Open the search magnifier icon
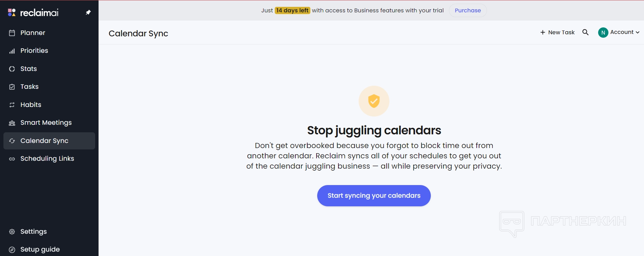The height and width of the screenshot is (256, 644). [x=585, y=32]
